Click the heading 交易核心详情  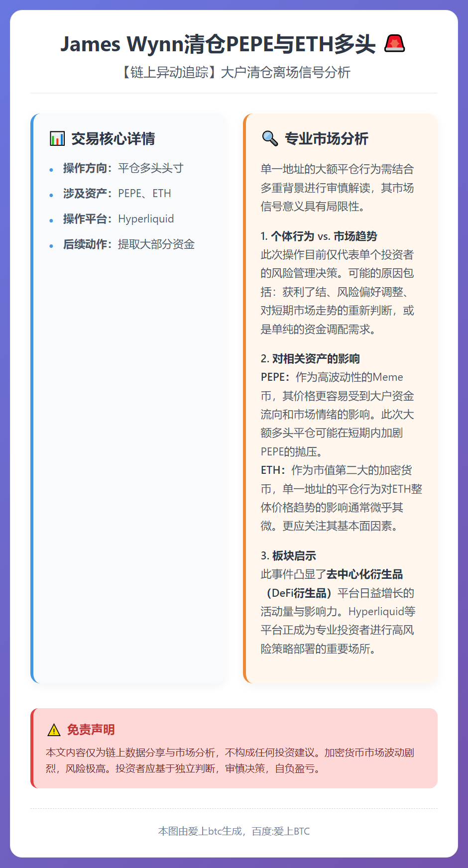(x=113, y=138)
